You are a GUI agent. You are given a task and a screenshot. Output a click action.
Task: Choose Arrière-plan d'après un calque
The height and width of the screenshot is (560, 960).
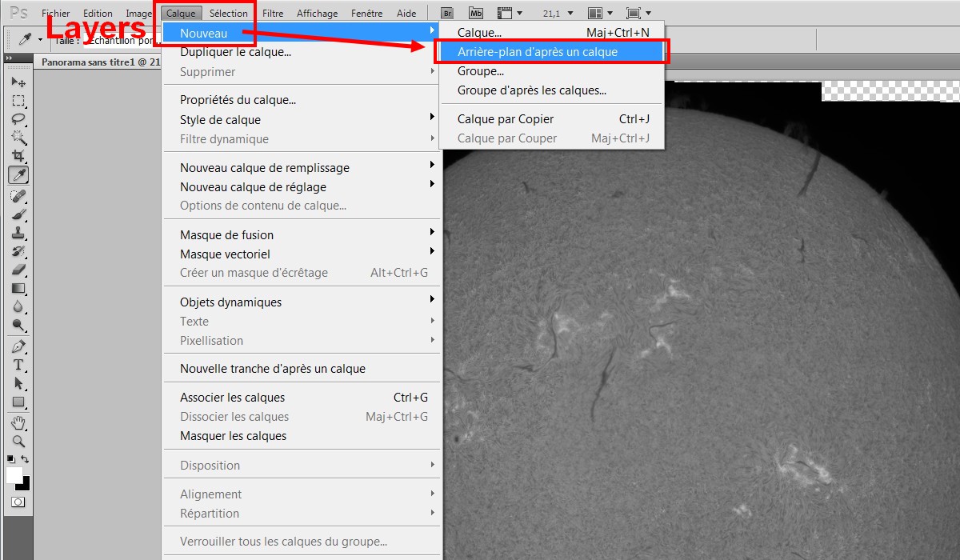(x=552, y=51)
